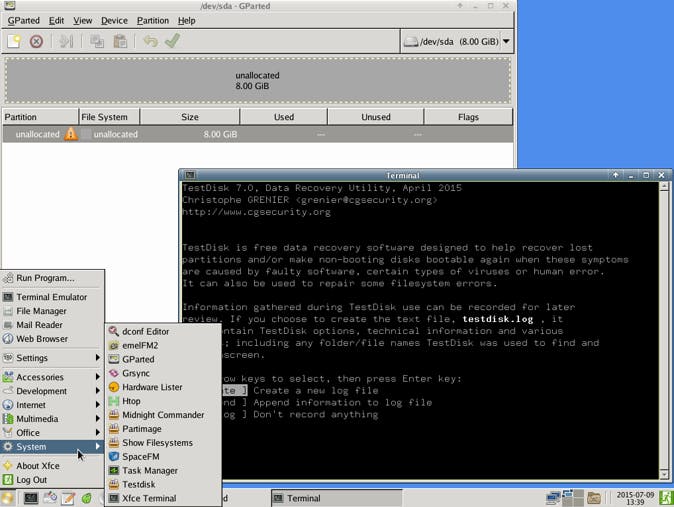Choose Log Out from the Xfce menu
674x507 pixels.
coord(52,480)
